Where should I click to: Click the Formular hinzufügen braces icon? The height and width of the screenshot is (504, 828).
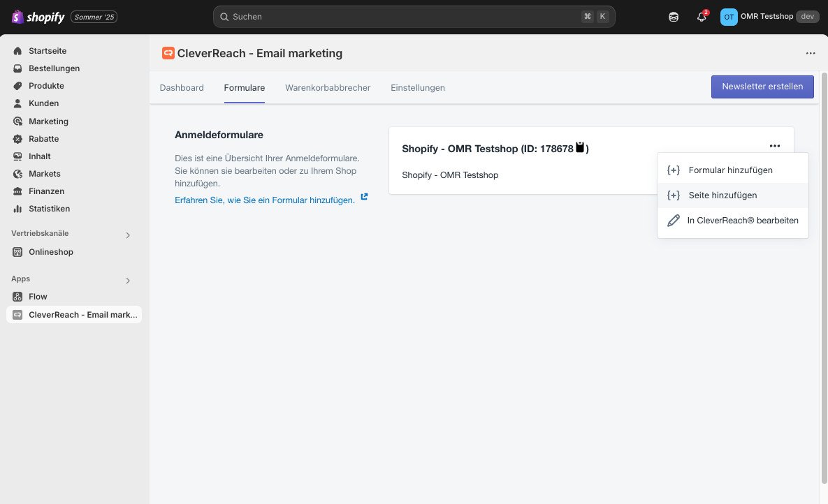674,170
